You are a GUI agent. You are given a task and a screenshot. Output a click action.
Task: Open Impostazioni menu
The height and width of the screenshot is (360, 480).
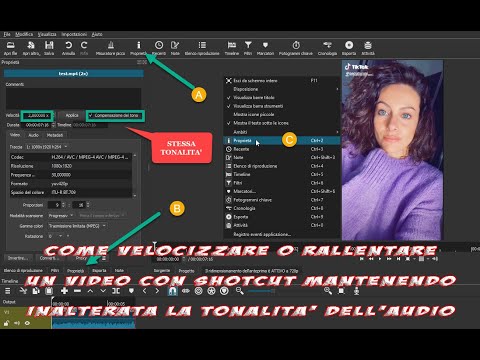click(x=74, y=34)
